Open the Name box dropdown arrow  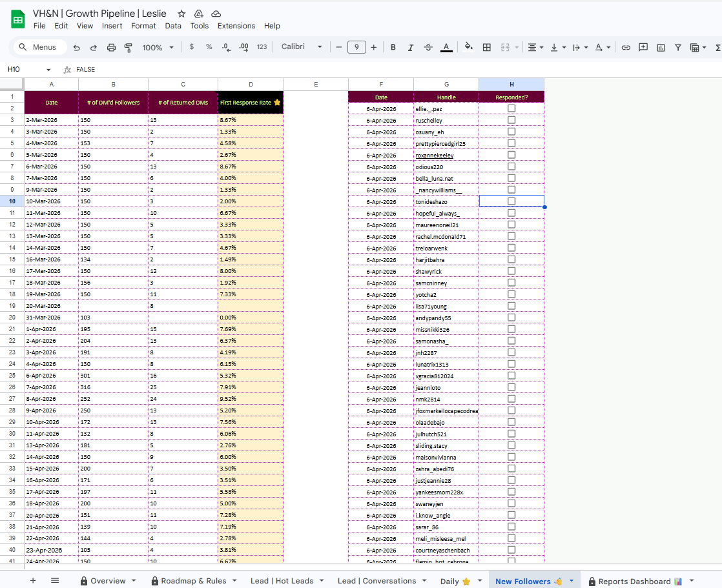coord(48,70)
